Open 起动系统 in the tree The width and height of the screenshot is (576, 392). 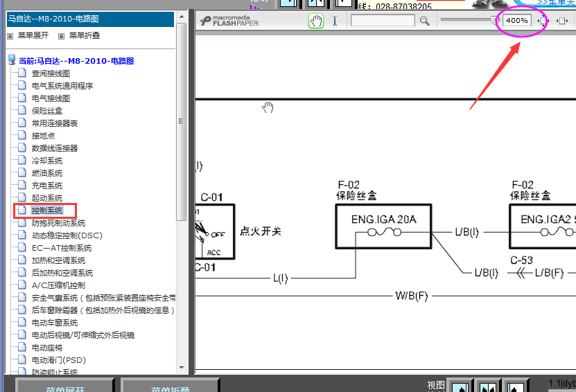(47, 198)
